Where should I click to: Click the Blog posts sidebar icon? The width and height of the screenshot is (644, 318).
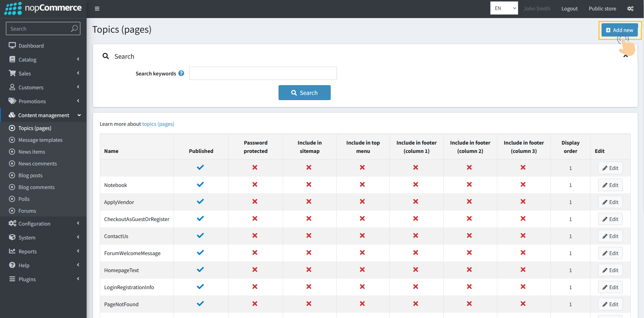(x=12, y=175)
